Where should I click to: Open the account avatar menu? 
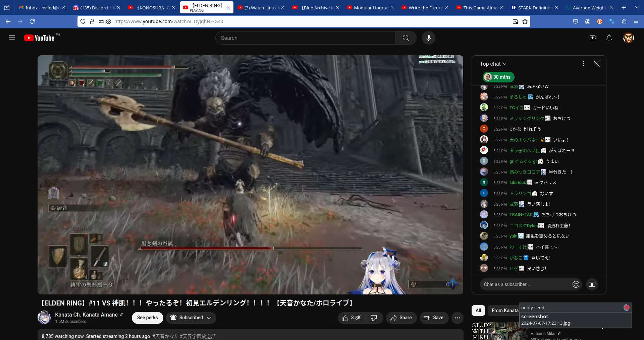(628, 38)
